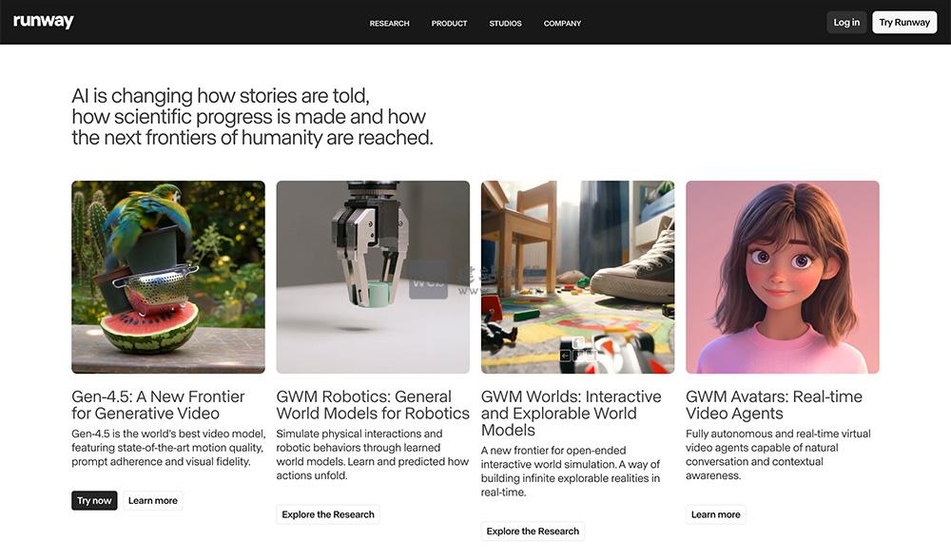Click the GWM Robotics heading

[x=373, y=405]
